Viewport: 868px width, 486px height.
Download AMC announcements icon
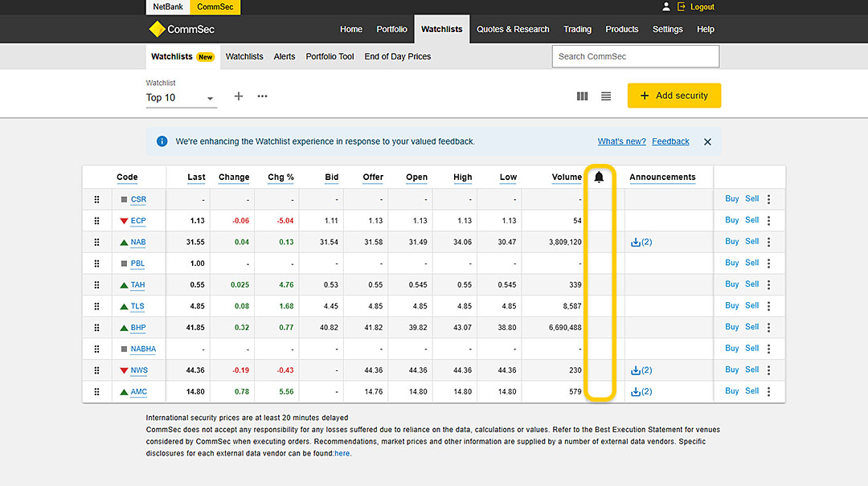tap(637, 392)
